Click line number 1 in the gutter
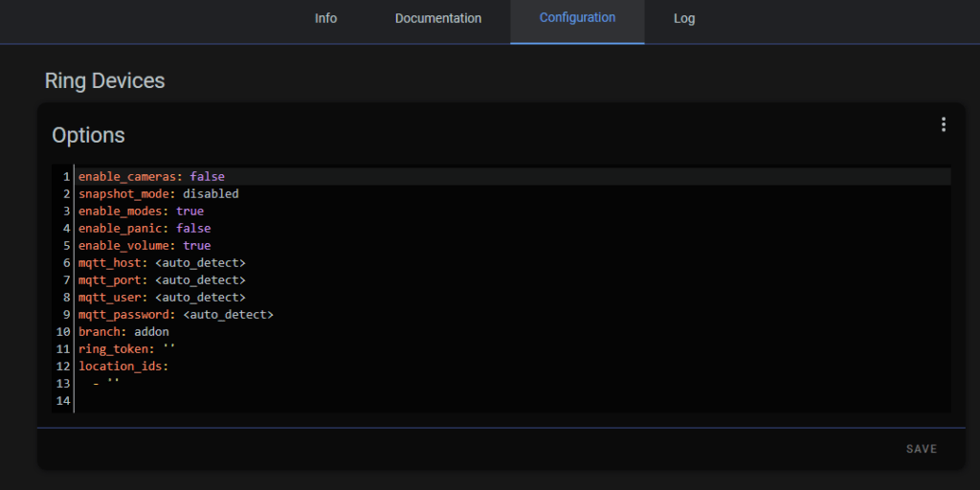The width and height of the screenshot is (980, 490). click(66, 177)
